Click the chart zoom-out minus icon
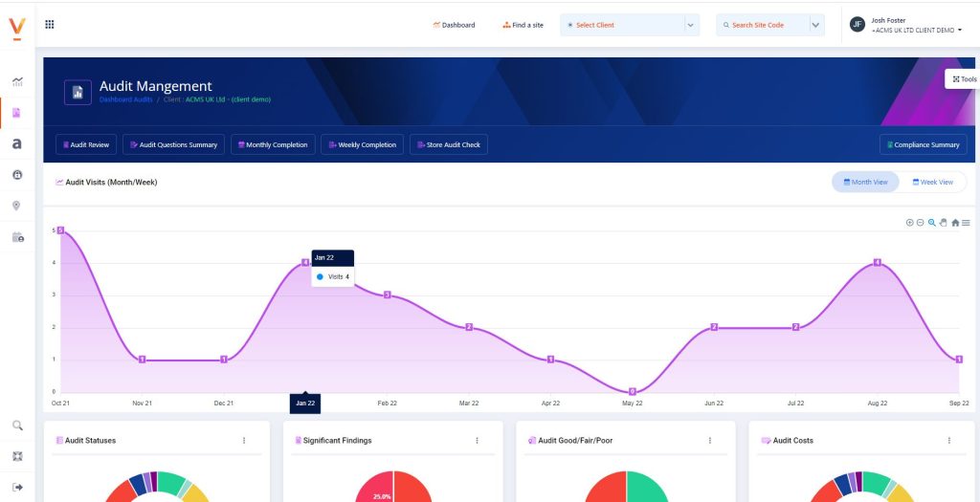980x502 pixels. click(920, 223)
